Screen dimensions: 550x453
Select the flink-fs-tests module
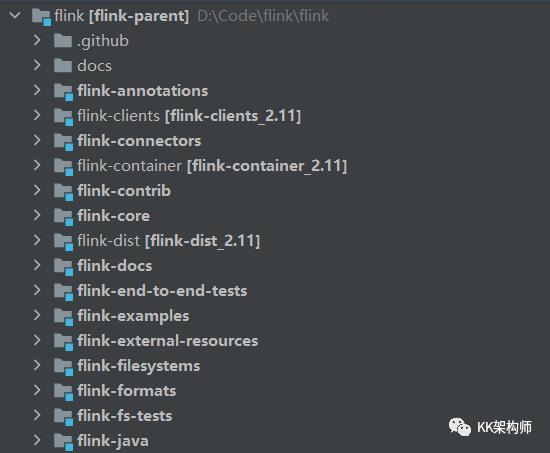click(x=125, y=416)
